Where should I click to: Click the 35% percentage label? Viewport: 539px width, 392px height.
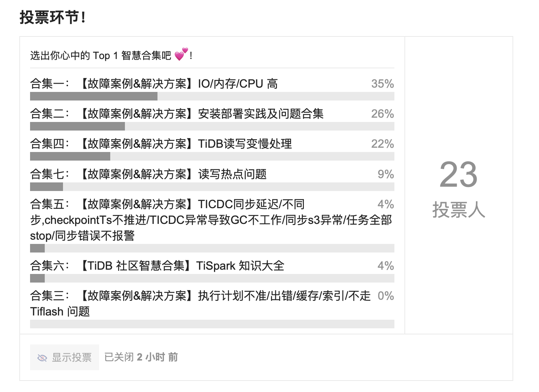[x=382, y=84]
